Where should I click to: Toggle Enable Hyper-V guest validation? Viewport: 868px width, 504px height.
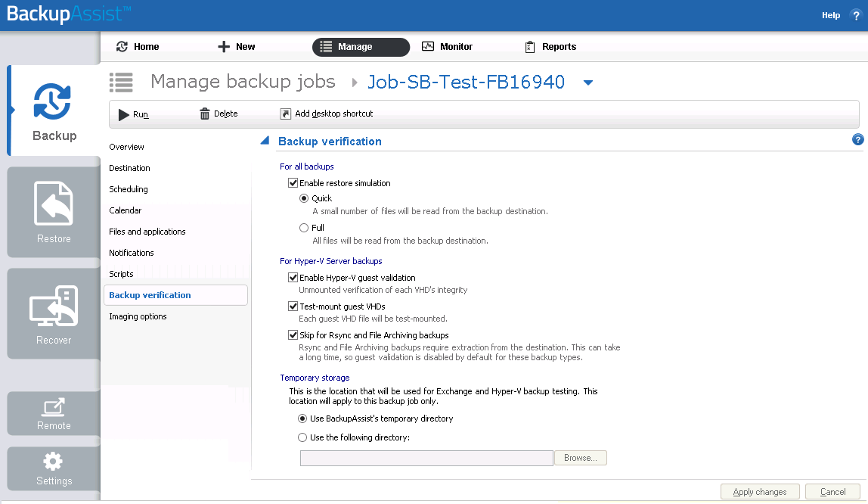tap(293, 278)
